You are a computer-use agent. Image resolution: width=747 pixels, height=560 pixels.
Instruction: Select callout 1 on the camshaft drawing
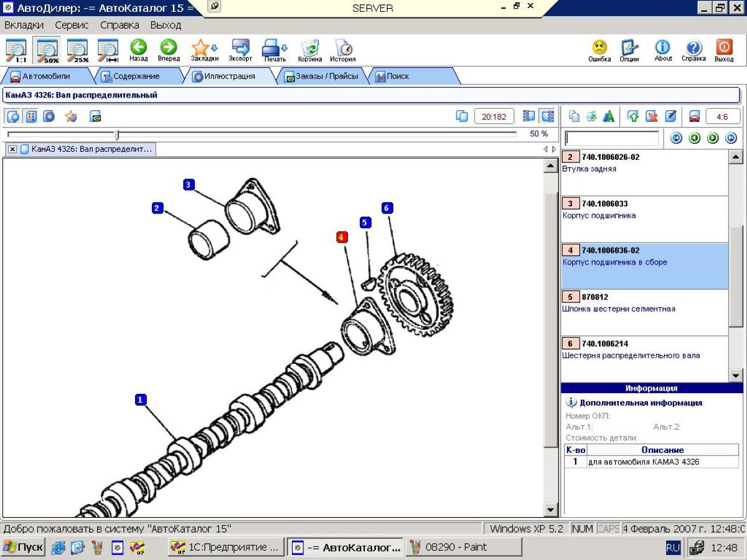click(x=141, y=399)
